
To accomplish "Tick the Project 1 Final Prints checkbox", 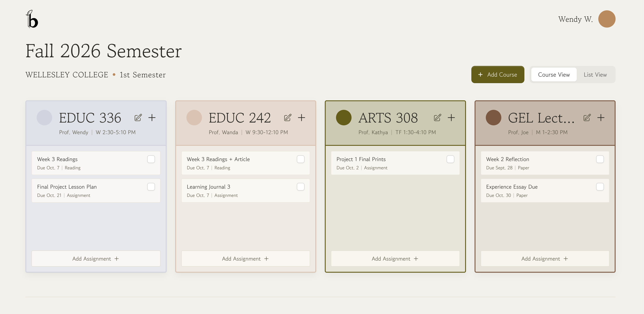I will (450, 159).
